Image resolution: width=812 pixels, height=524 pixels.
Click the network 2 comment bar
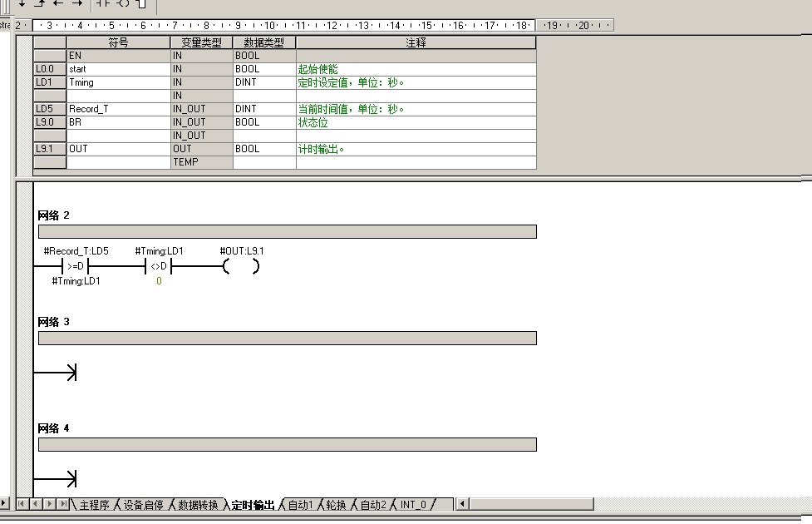click(288, 232)
